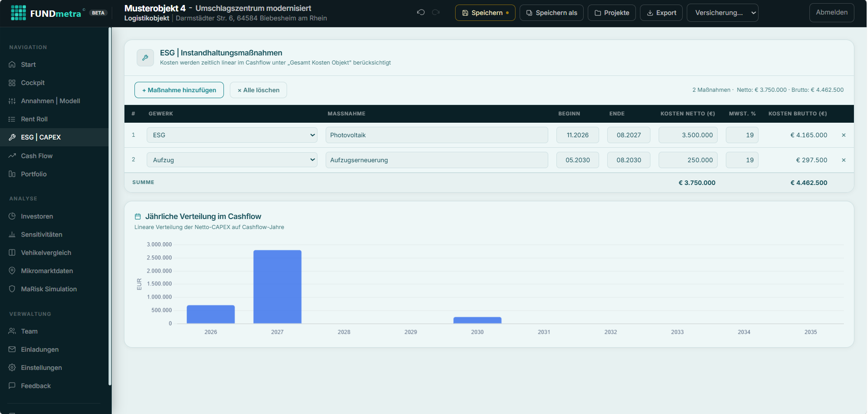Click the undo arrow icon
The height and width of the screenshot is (414, 868).
click(x=421, y=12)
